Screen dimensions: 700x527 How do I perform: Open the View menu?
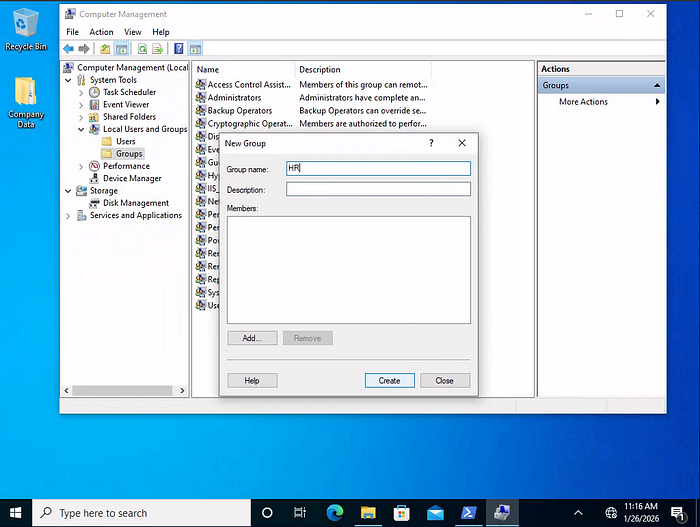133,32
